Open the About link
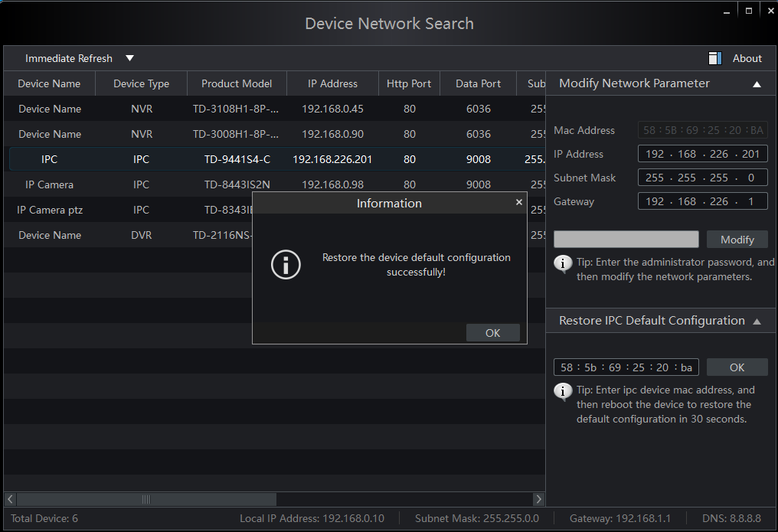 click(x=747, y=58)
